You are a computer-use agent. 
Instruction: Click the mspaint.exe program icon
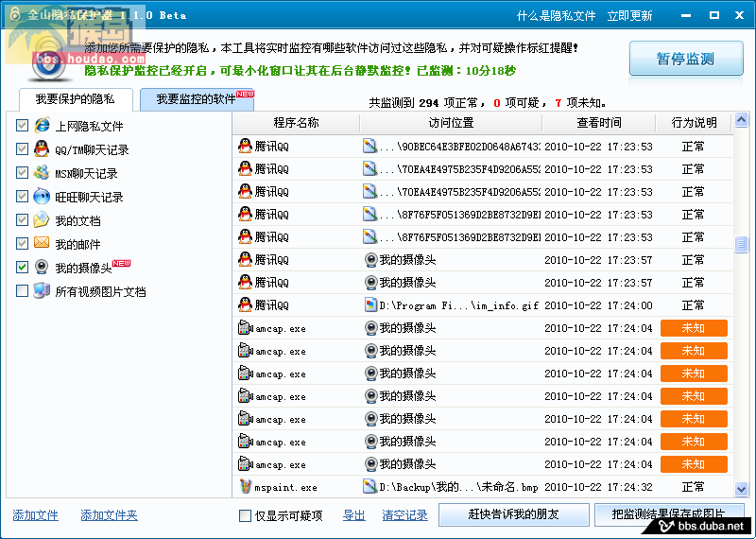246,486
